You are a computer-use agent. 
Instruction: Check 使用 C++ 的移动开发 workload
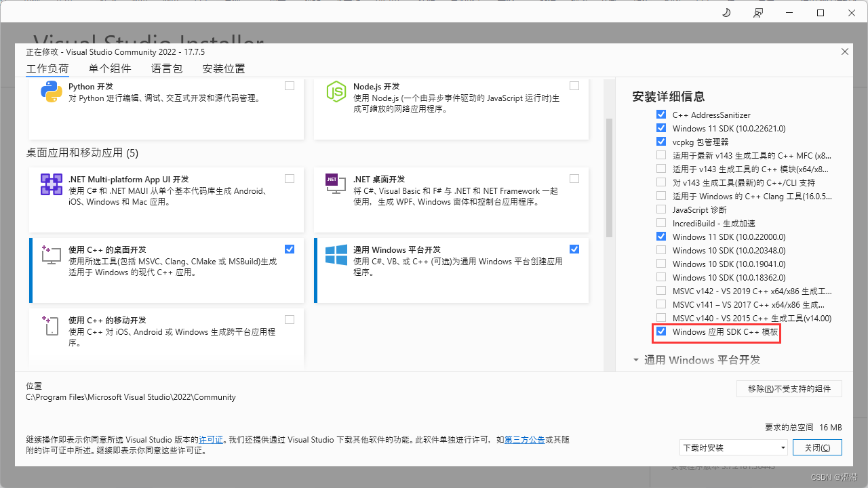pyautogui.click(x=290, y=320)
